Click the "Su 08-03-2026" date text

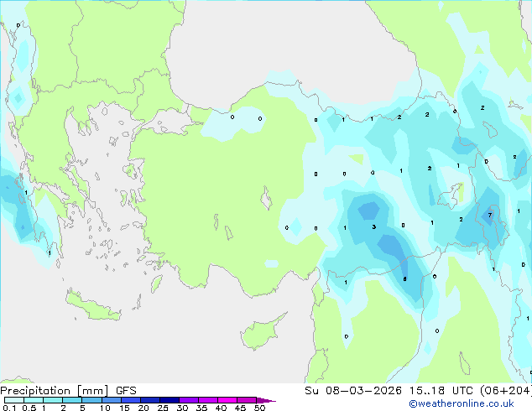[353, 391]
